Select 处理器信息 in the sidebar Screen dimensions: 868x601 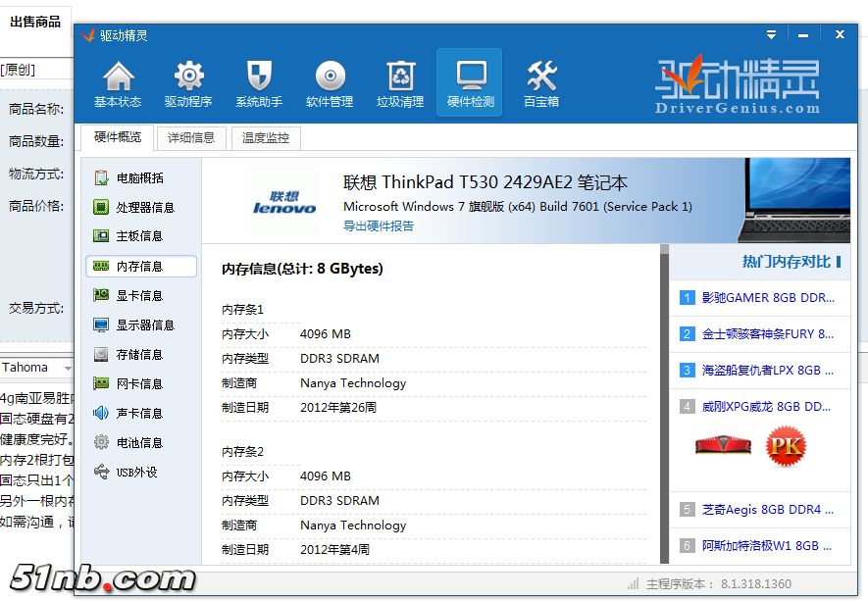pyautogui.click(x=140, y=208)
